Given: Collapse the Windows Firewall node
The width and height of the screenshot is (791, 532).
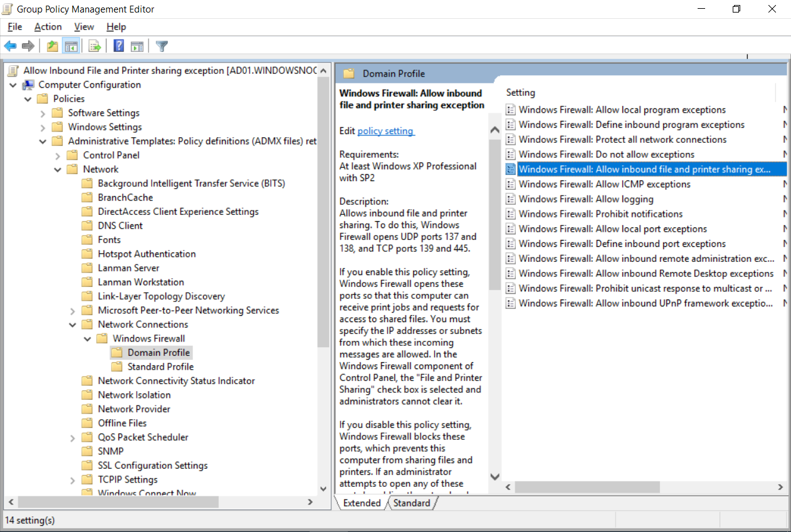Looking at the screenshot, I should tap(87, 338).
